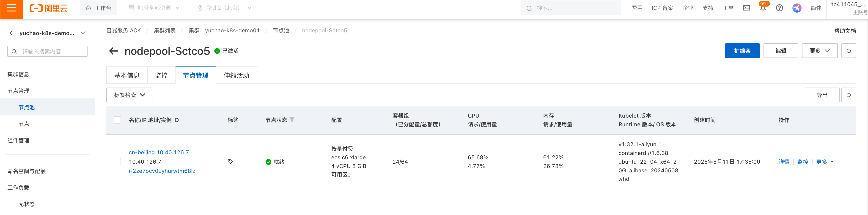Click the 扩缩容 button
This screenshot has height=215, width=868.
742,51
